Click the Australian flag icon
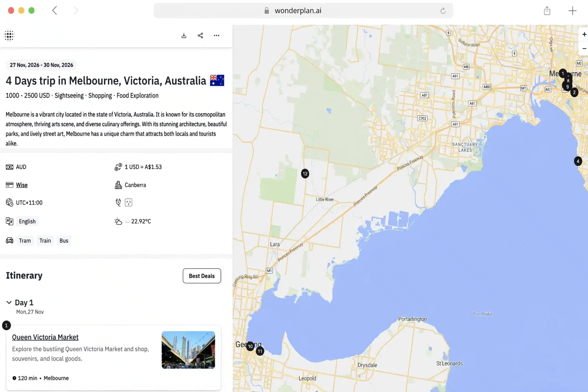 coord(217,80)
